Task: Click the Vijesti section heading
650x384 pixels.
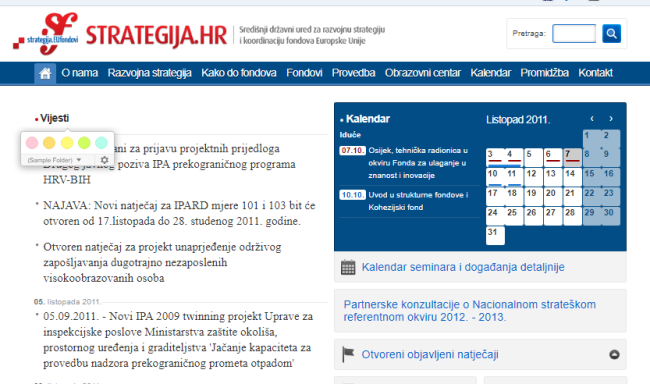Action: pyautogui.click(x=54, y=118)
